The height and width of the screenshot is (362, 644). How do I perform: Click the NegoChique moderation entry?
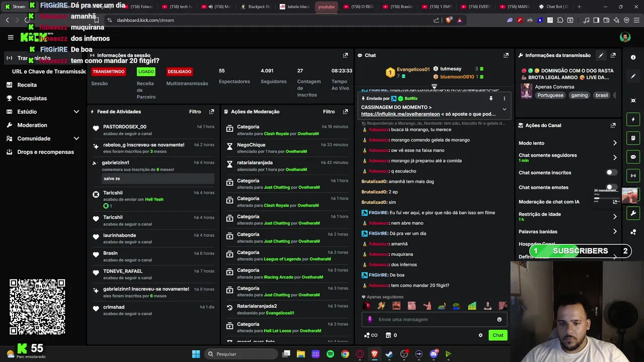coord(287,148)
